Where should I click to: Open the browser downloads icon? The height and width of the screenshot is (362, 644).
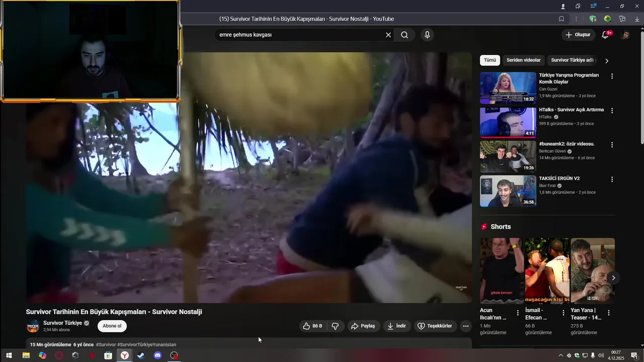[x=637, y=19]
